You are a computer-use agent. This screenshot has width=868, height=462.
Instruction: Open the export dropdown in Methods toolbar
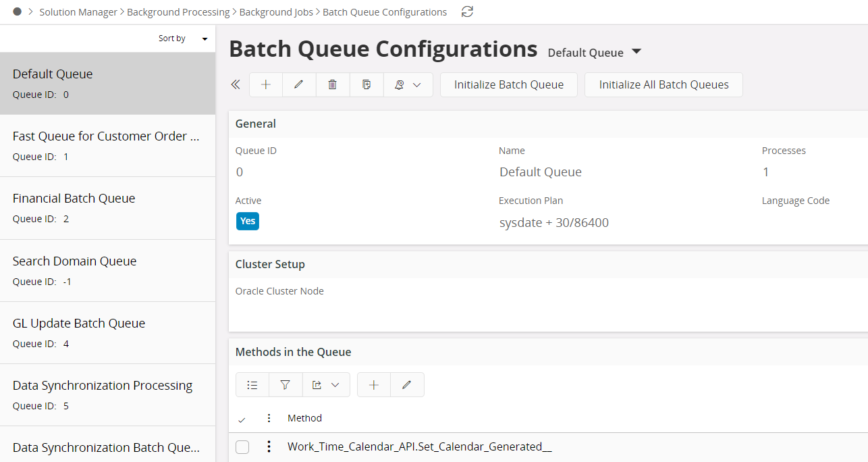[326, 385]
